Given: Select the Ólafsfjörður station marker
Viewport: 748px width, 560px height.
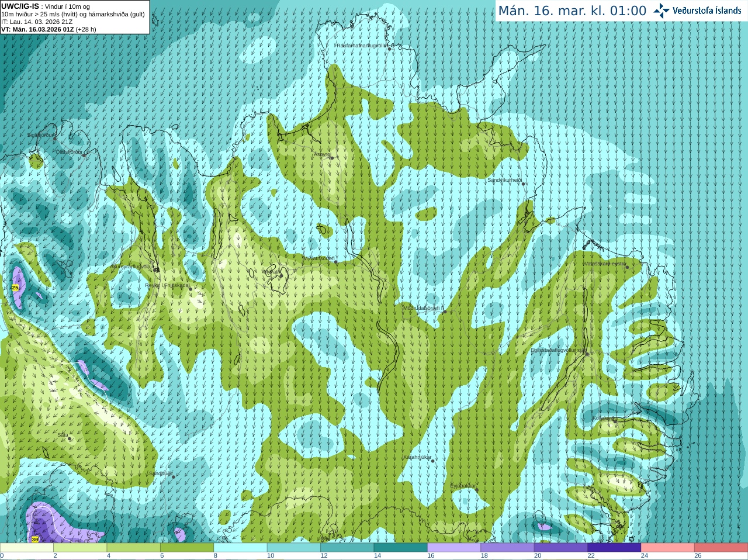Looking at the screenshot, I should click(84, 155).
